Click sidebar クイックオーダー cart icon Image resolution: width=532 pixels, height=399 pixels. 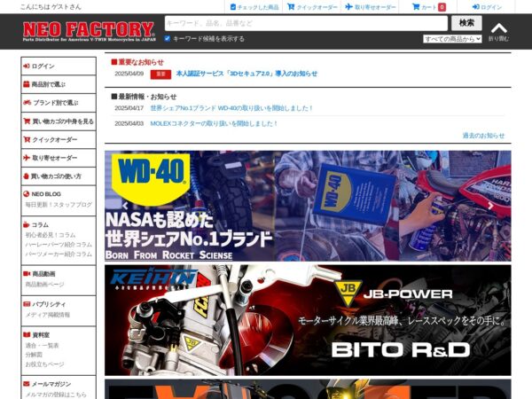pos(27,139)
